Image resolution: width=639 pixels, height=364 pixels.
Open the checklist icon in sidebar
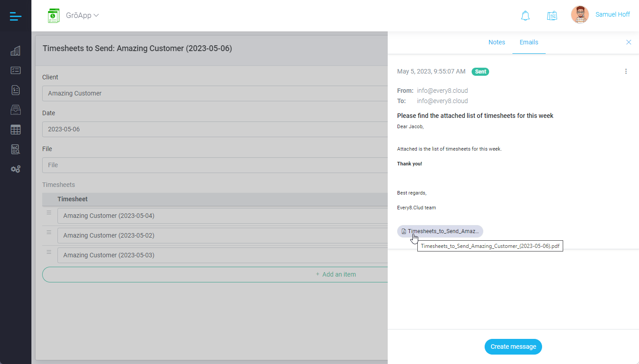(15, 70)
